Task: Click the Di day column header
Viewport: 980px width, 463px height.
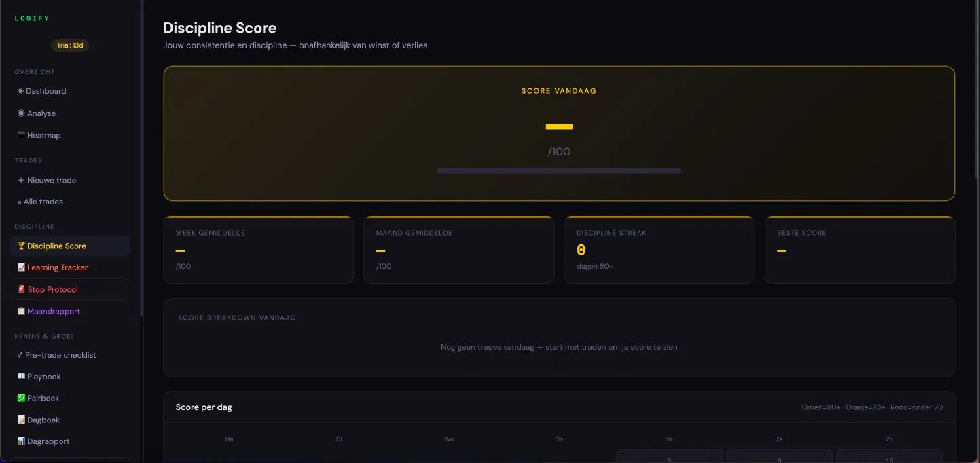Action: tap(339, 439)
